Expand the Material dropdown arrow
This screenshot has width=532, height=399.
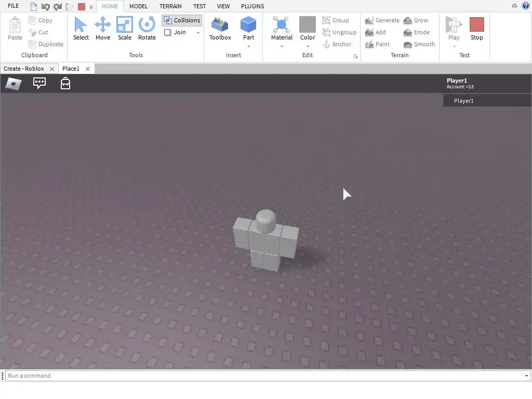tap(282, 46)
